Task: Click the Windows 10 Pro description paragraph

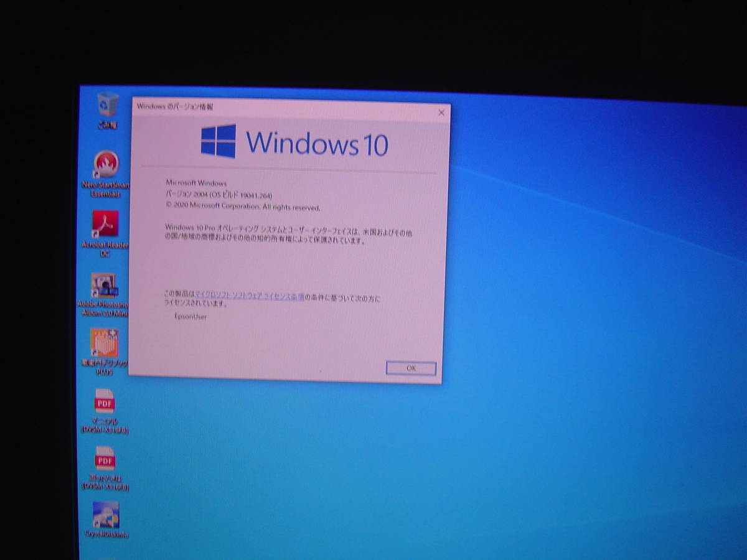Action: coord(289,234)
